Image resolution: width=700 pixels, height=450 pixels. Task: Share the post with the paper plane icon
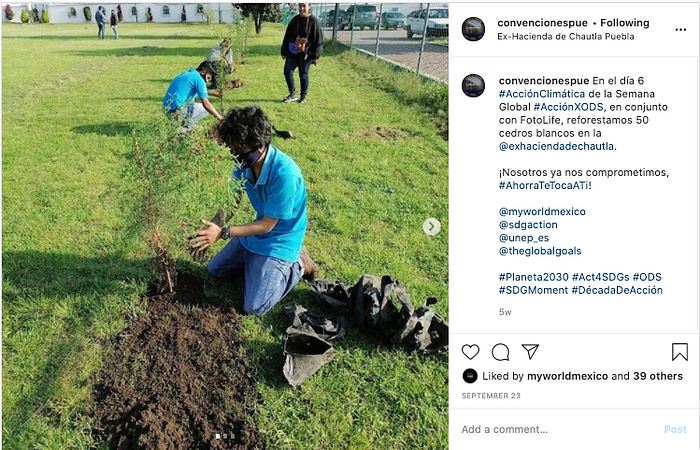[530, 351]
